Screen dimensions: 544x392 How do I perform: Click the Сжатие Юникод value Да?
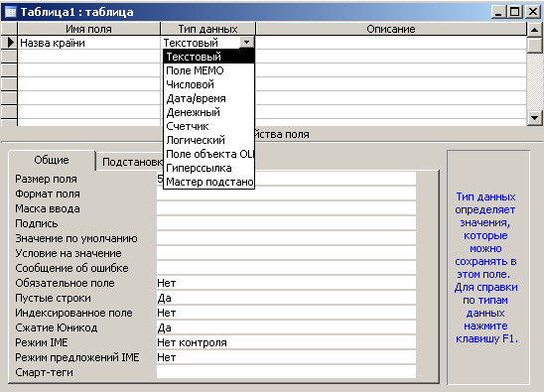tap(286, 327)
